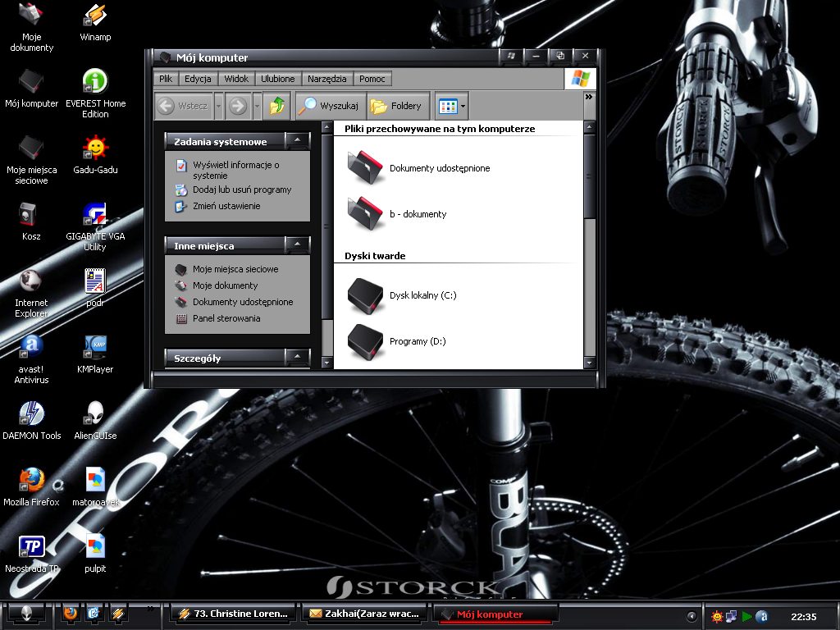Click Wyświetl informacje o systemie link

pyautogui.click(x=235, y=170)
